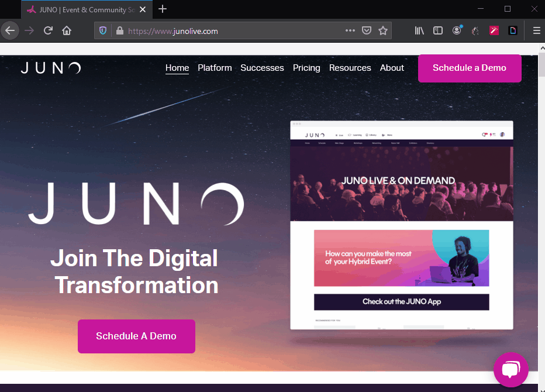This screenshot has width=545, height=392.
Task: Toggle the sidebar view icon
Action: (x=438, y=30)
